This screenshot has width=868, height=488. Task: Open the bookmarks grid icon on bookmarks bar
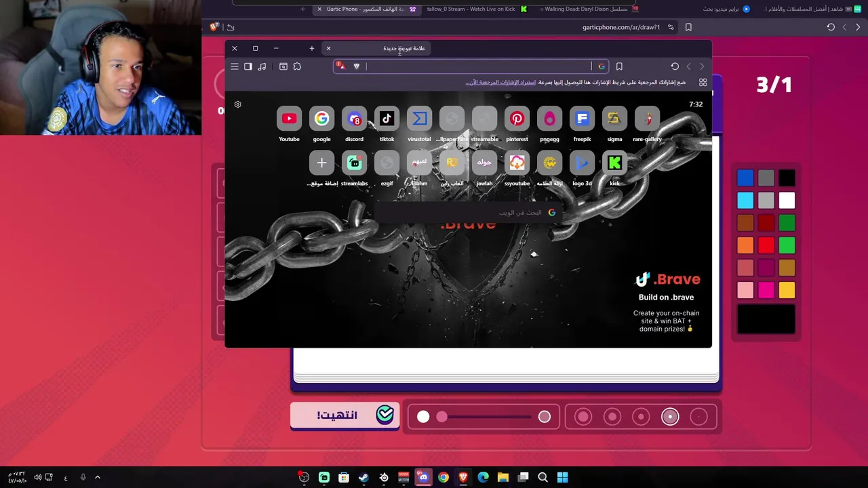[x=703, y=83]
